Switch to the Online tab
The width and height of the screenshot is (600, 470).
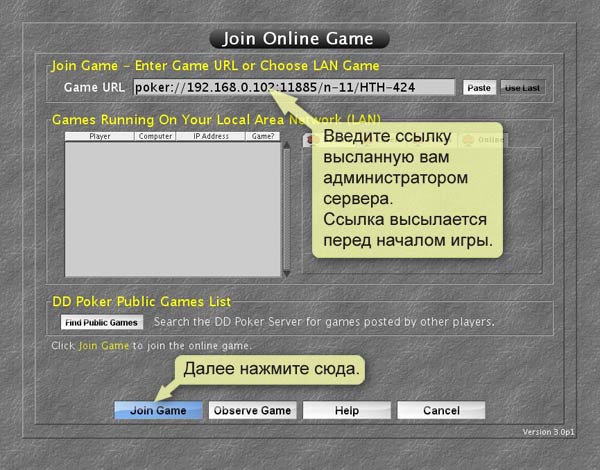point(484,140)
